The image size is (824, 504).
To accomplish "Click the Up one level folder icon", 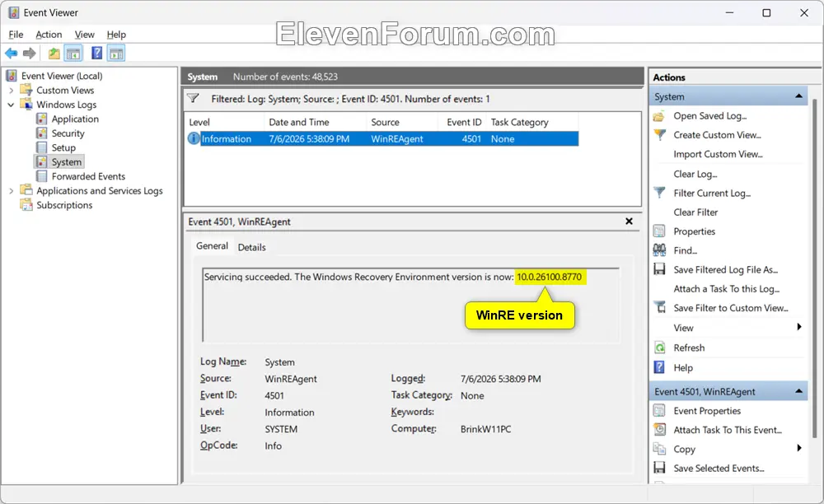I will [x=54, y=53].
